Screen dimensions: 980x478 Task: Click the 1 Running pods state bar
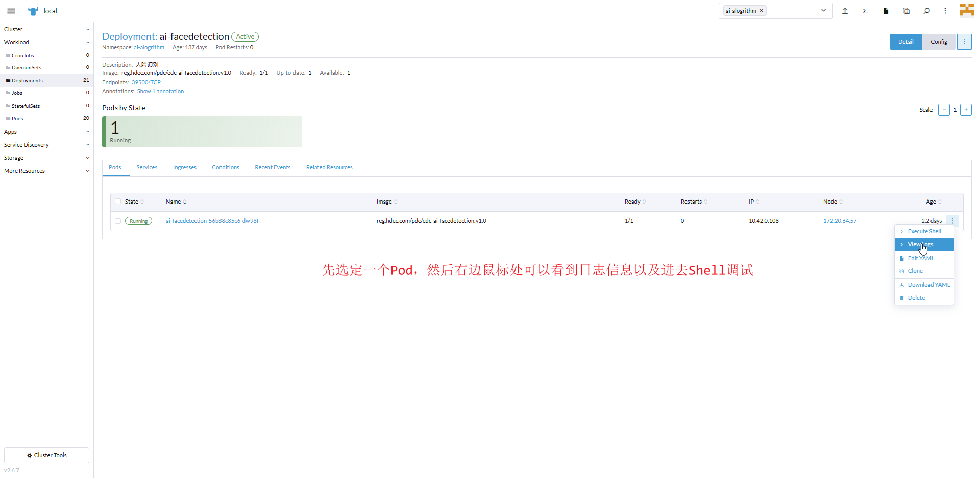[202, 132]
